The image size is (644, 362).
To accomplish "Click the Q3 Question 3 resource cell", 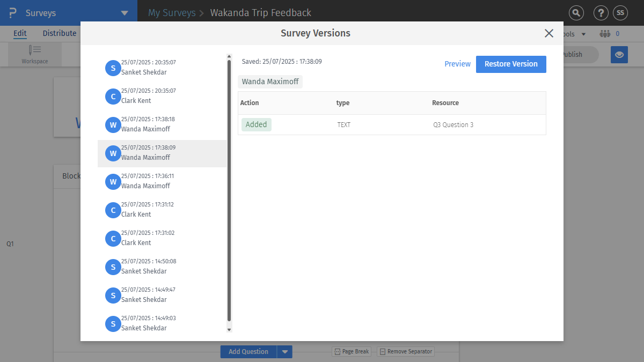I will tap(453, 125).
